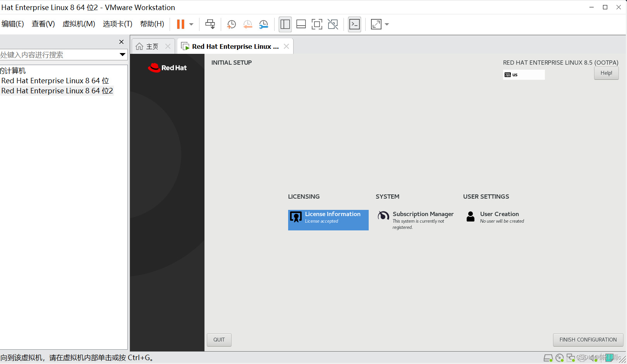627x364 pixels.
Task: Open License Information
Action: click(x=328, y=220)
